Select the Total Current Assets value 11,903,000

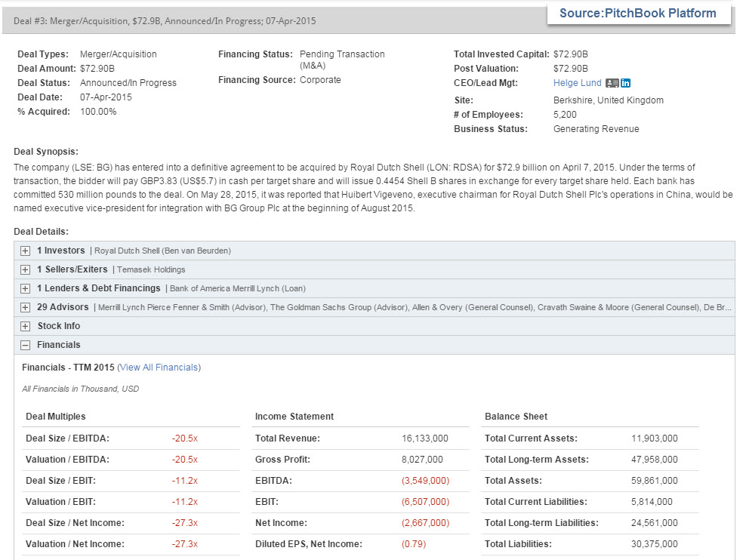pyautogui.click(x=654, y=438)
